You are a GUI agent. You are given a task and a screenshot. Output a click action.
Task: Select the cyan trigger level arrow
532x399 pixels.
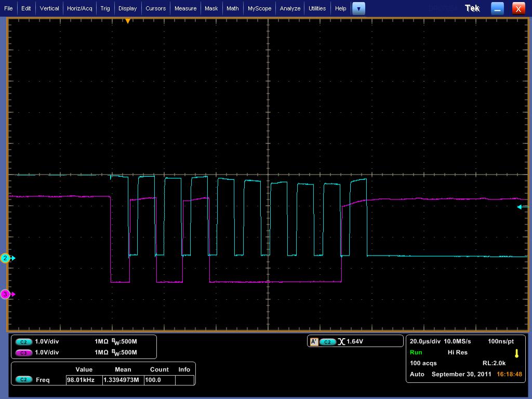pyautogui.click(x=522, y=207)
